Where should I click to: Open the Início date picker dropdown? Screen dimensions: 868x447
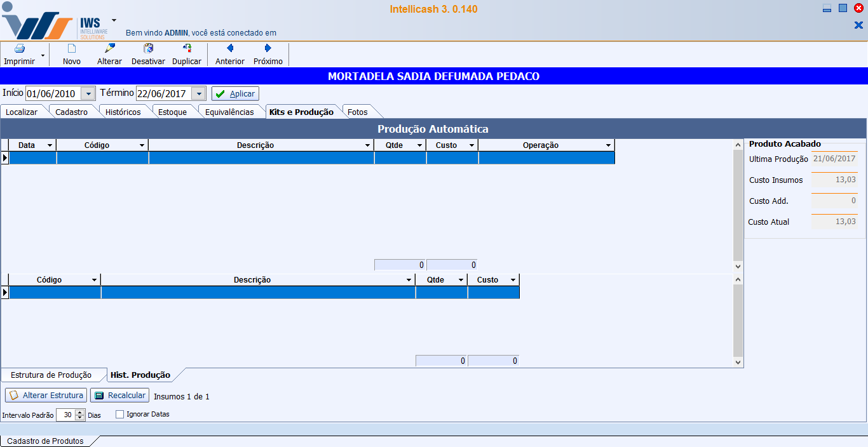[88, 93]
